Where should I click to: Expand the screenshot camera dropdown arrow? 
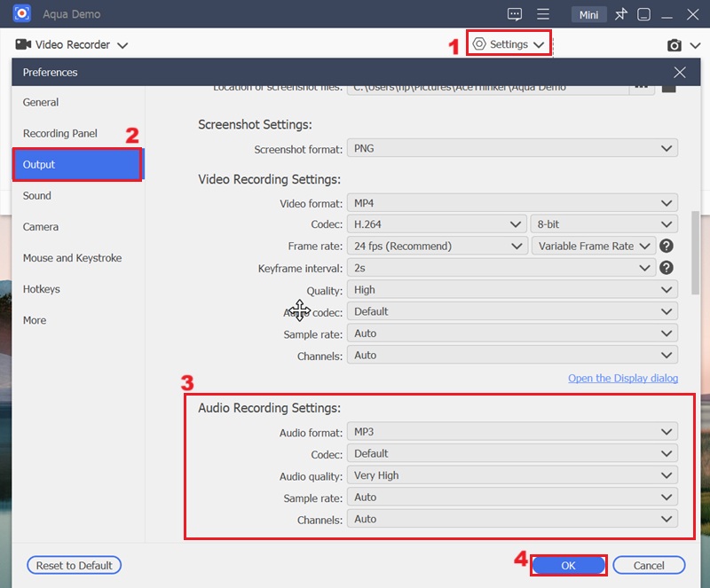[x=695, y=45]
